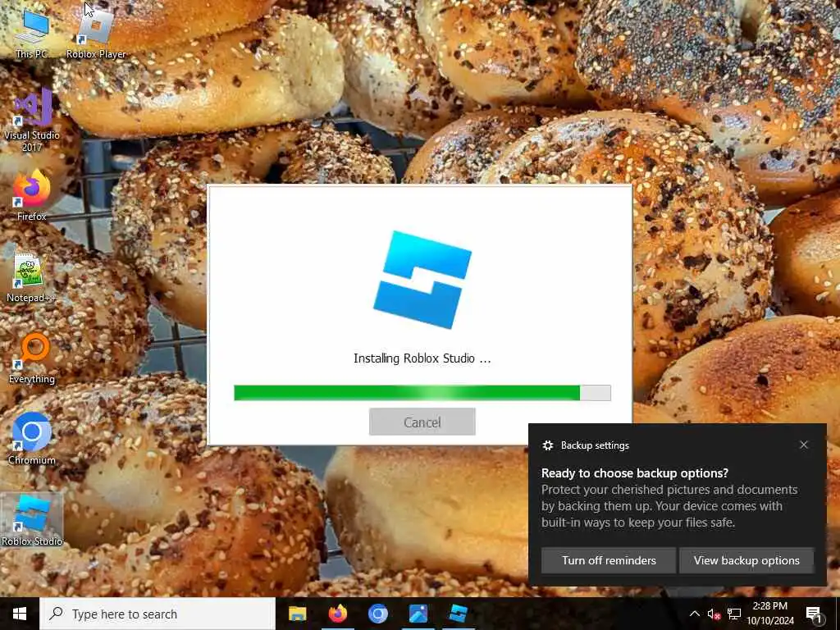Click the Roblox Studio logo in installer

pos(422,280)
